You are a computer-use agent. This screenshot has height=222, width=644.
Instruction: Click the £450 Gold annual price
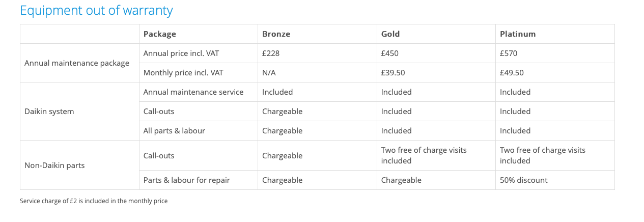tap(390, 53)
